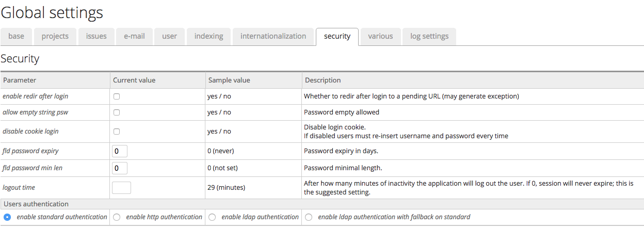644x228 pixels.
Task: Select enable standard authentication radio
Action: point(7,217)
